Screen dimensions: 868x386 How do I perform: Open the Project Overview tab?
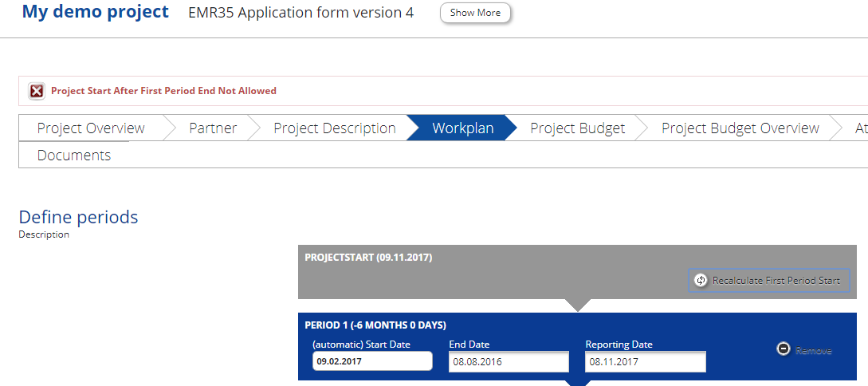[91, 128]
